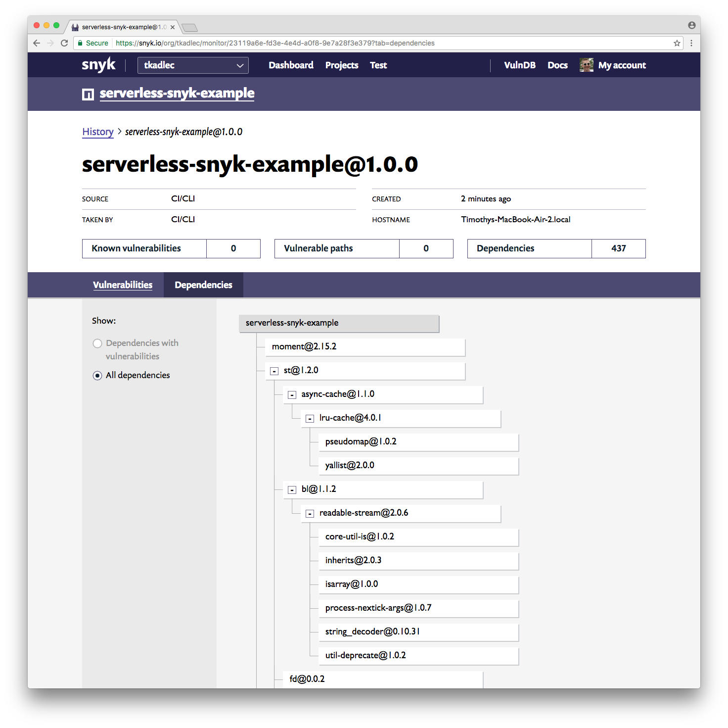Switch to the Vulnerabilities tab

coord(123,285)
